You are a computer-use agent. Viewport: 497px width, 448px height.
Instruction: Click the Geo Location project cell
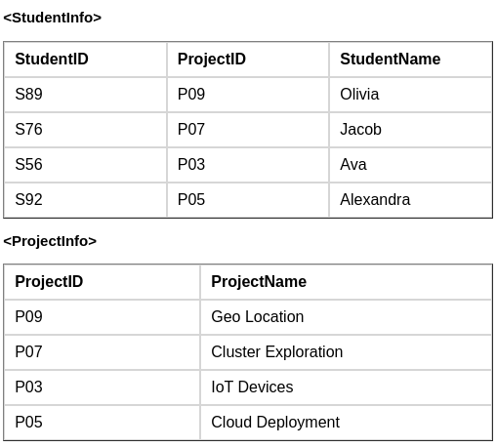[346, 317]
